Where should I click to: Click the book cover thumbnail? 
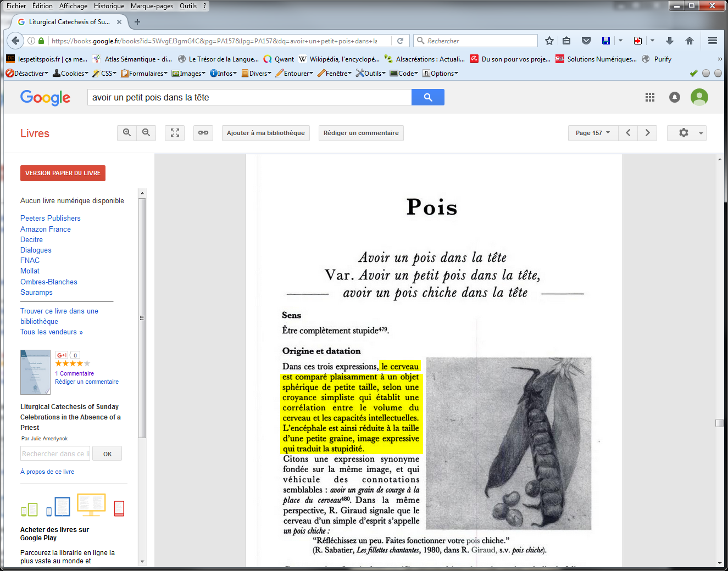35,372
